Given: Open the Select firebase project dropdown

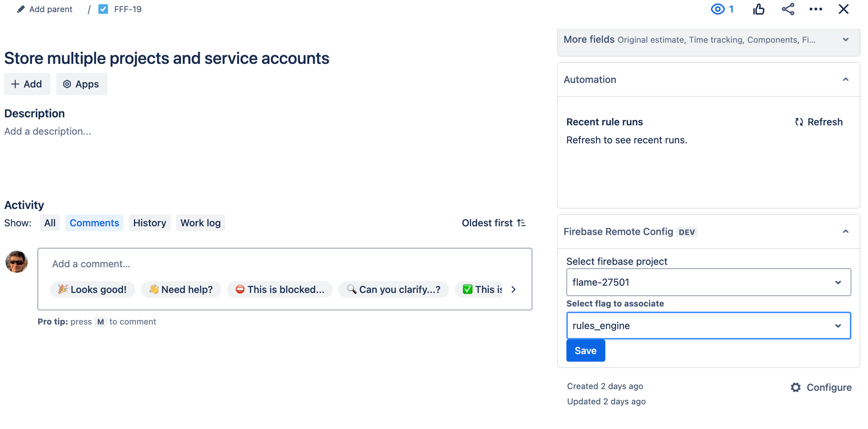Looking at the screenshot, I should [x=708, y=282].
